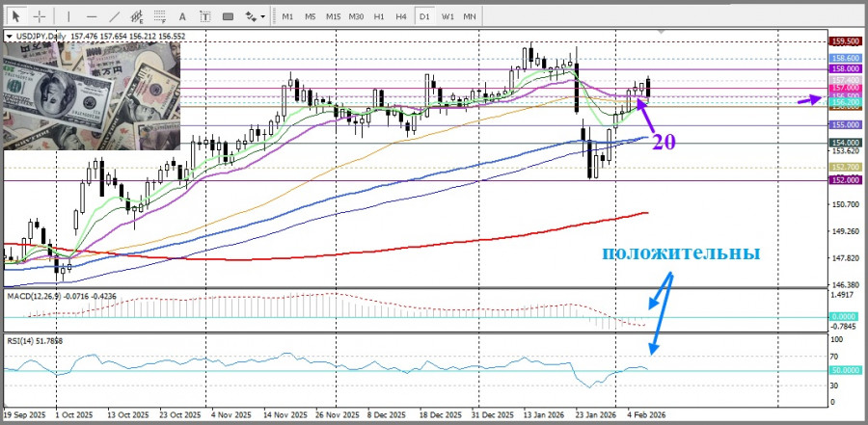Click the MACD scale value -0.7845
The image size is (868, 425).
tap(844, 326)
